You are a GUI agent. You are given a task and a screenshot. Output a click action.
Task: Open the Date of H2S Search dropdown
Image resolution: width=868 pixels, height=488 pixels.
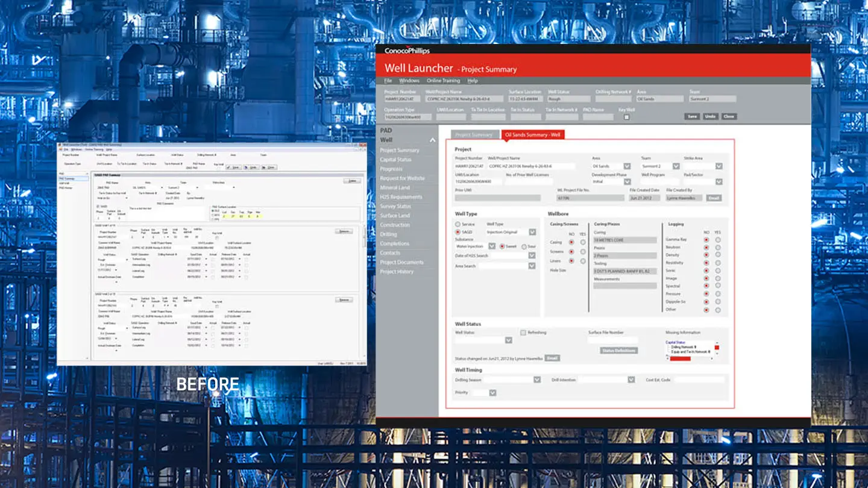[x=532, y=255]
